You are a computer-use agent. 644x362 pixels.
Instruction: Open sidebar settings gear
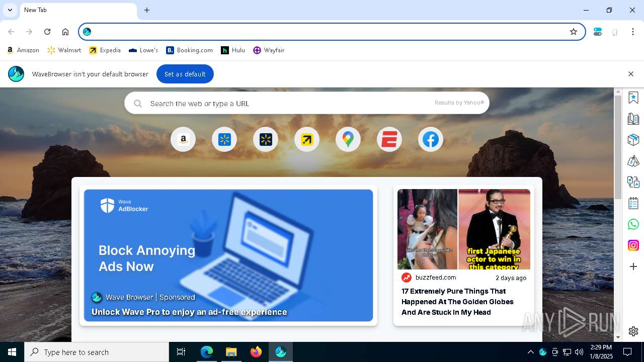point(633,331)
